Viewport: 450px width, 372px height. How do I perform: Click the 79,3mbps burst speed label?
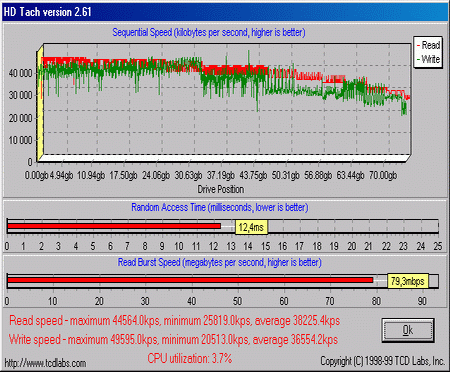[x=408, y=281]
